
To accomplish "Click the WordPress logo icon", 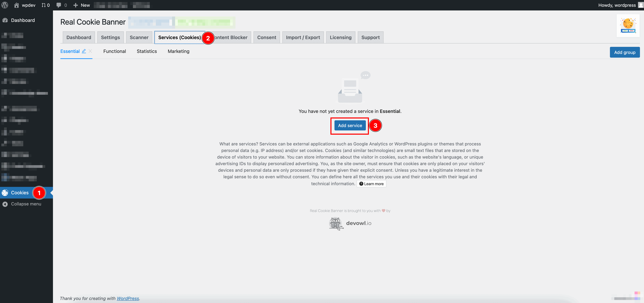I will (x=5, y=5).
